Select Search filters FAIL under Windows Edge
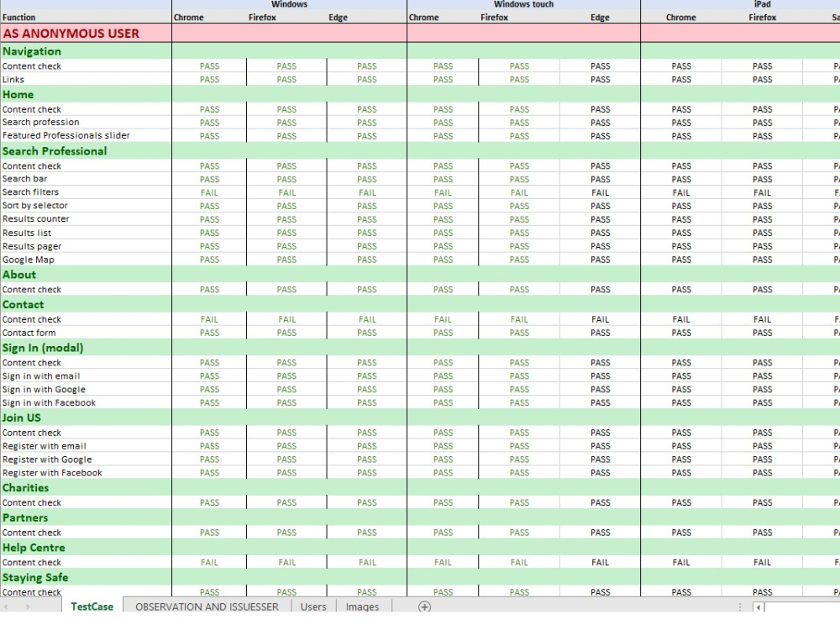Viewport: 840px width, 630px height. 367,192
